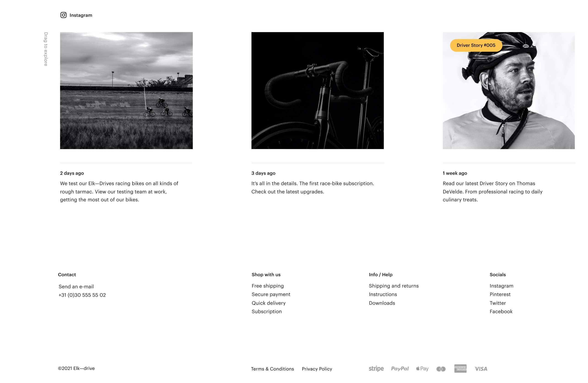Click the Instagram icon at top left
Screen dimensions: 588x383
[x=63, y=15]
